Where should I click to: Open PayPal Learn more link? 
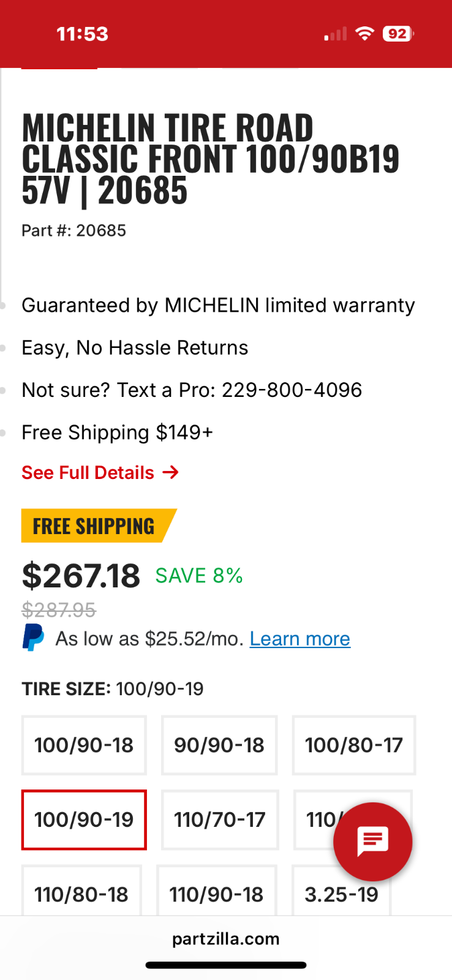pyautogui.click(x=299, y=639)
